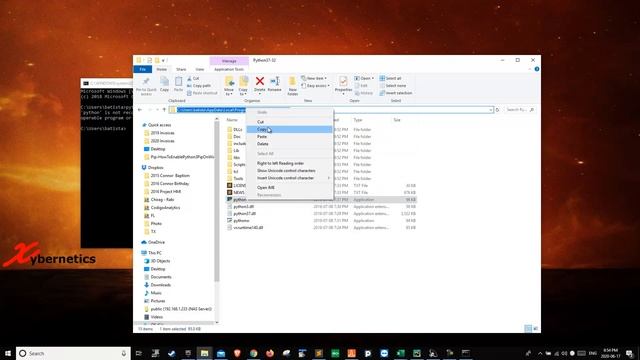The image size is (640, 360).
Task: Select the DLLs folder
Action: pos(238,129)
